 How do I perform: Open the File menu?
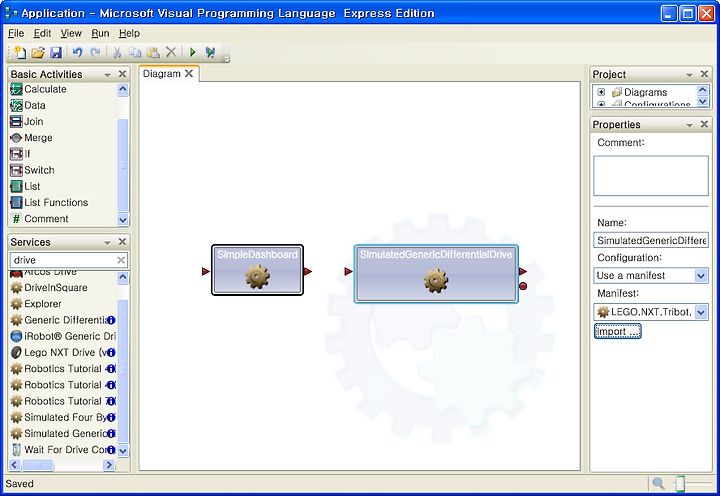[16, 33]
